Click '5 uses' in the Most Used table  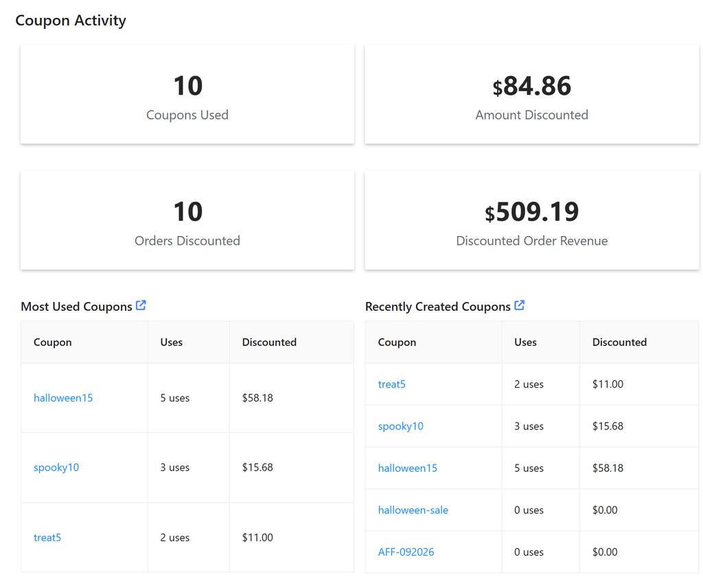point(175,398)
